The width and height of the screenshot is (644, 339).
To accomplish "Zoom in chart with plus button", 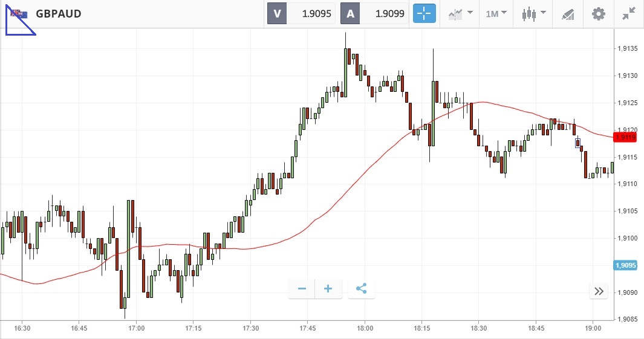I will [328, 289].
